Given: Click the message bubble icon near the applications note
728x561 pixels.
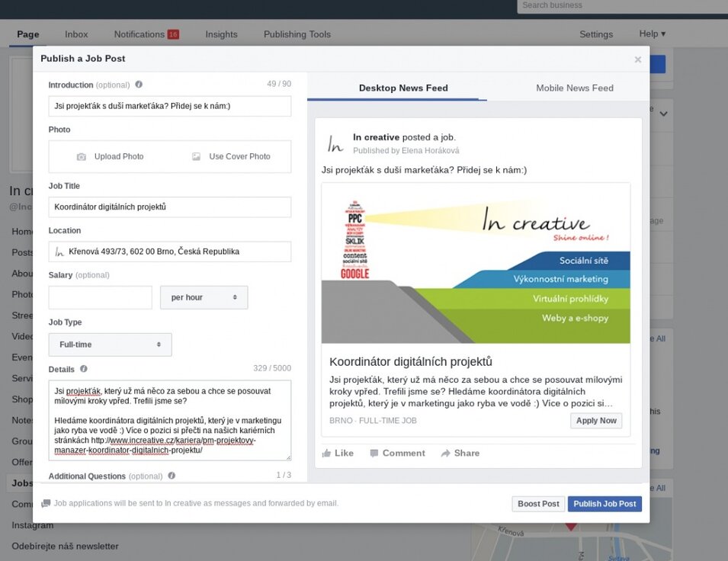Looking at the screenshot, I should tap(46, 504).
